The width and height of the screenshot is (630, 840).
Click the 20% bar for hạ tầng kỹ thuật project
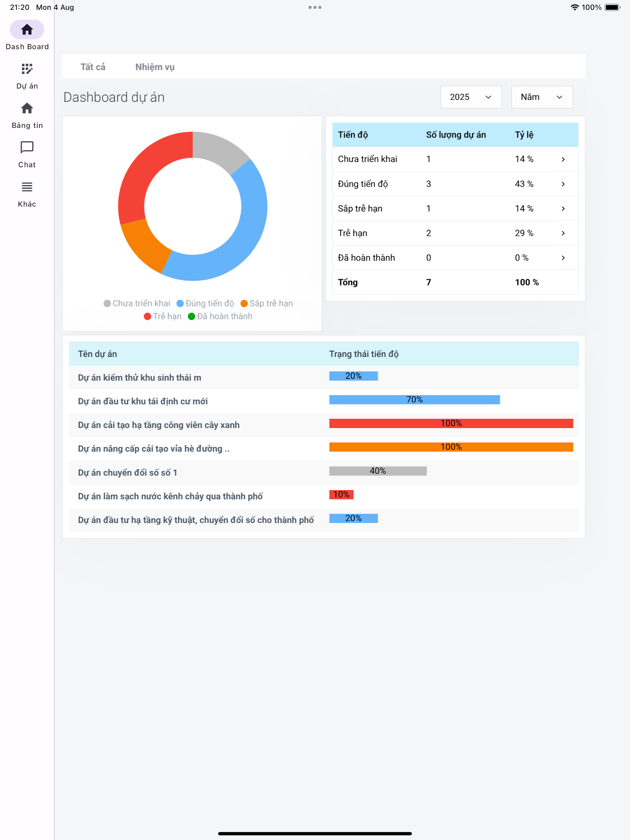coord(353,518)
